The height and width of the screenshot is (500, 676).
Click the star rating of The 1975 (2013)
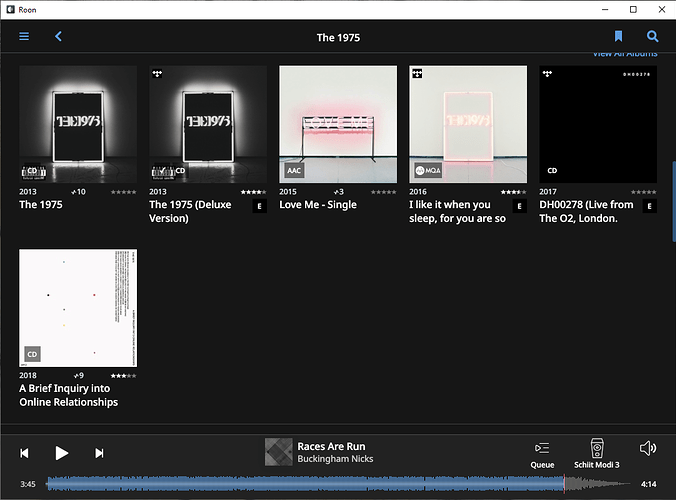(123, 192)
